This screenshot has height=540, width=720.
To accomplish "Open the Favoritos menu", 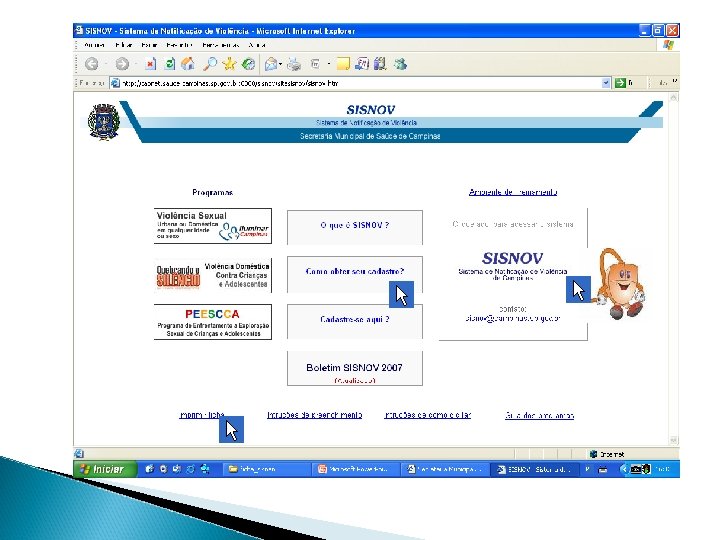I will pyautogui.click(x=179, y=45).
